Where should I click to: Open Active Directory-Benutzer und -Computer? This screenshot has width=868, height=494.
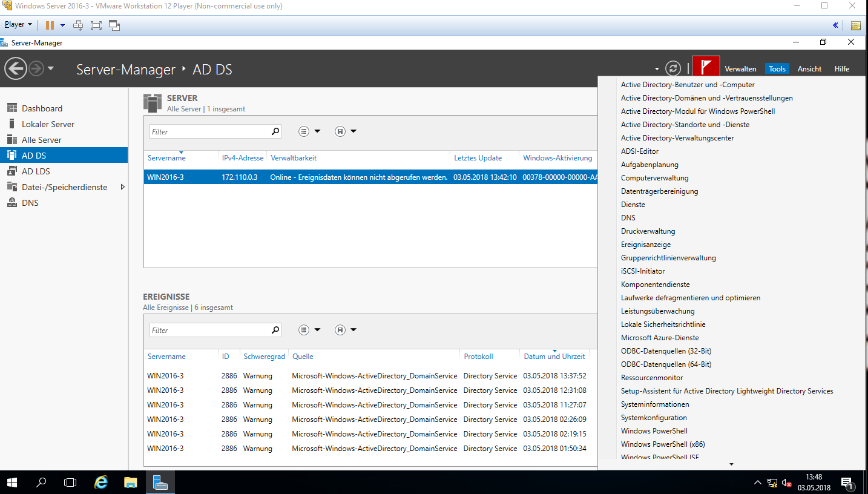(688, 85)
